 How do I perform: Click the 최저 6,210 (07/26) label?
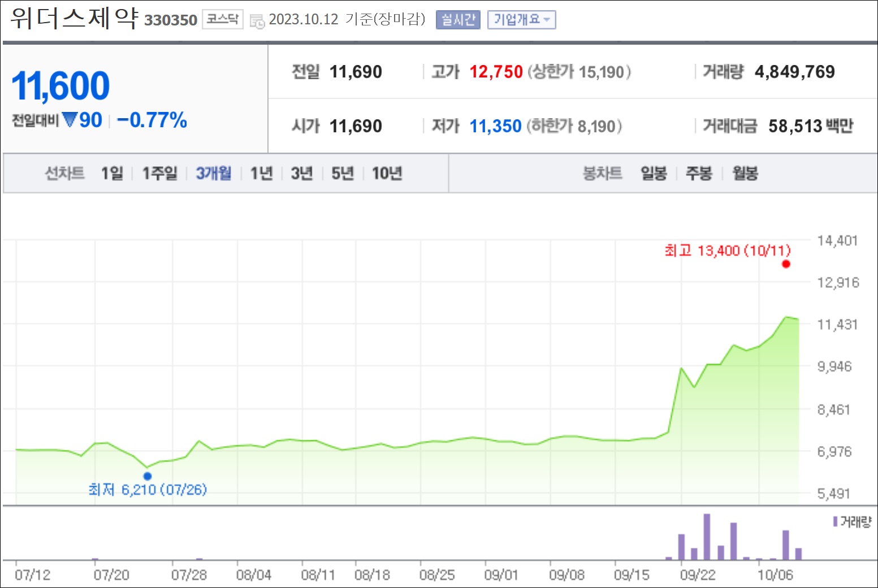click(148, 490)
